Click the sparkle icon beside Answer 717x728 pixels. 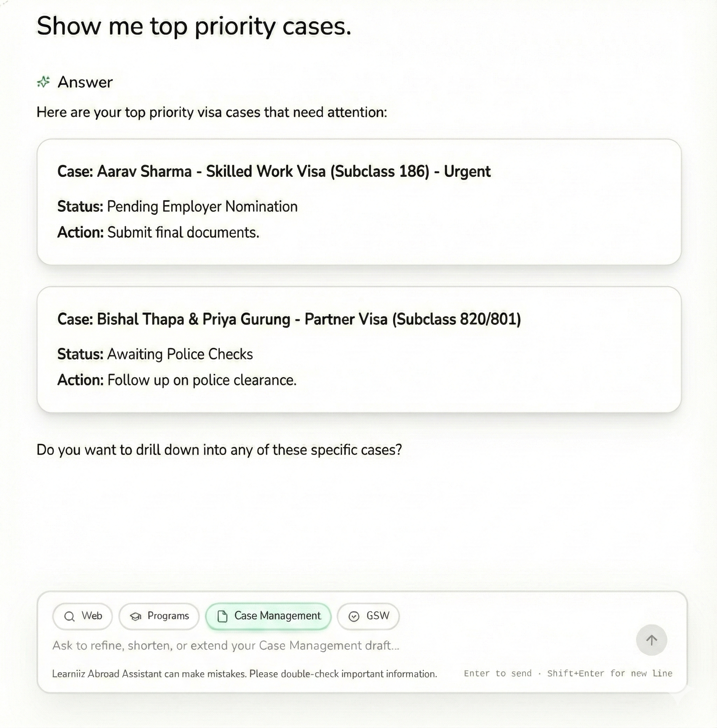pyautogui.click(x=44, y=82)
